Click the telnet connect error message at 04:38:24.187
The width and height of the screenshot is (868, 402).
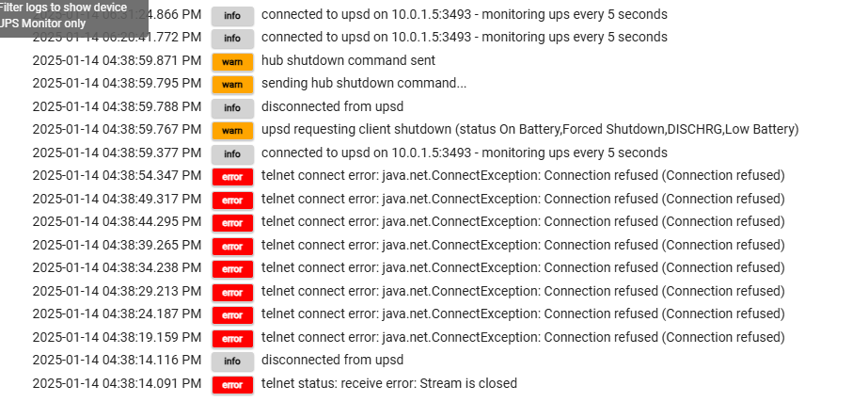pyautogui.click(x=523, y=314)
